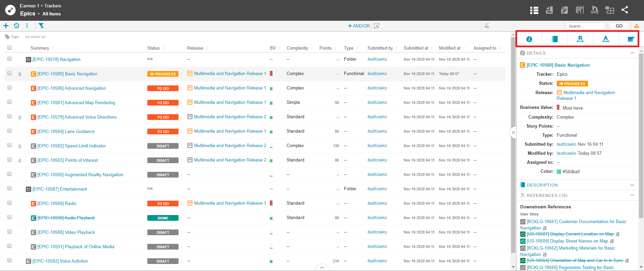Click bottom center collapse arrow

(x=322, y=267)
